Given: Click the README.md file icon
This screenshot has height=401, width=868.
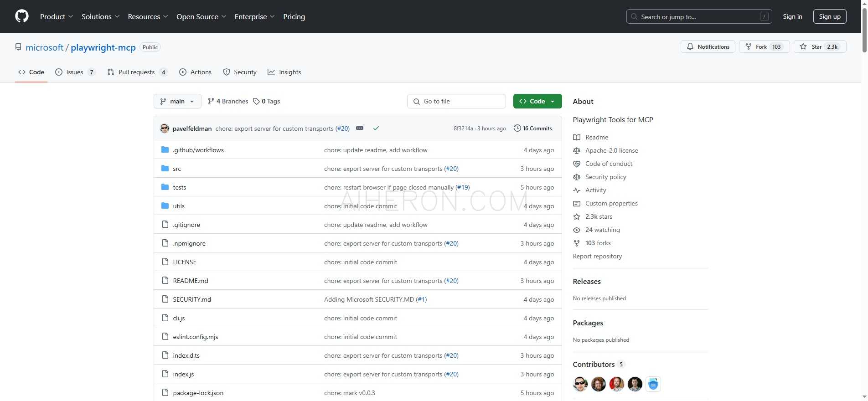Looking at the screenshot, I should pyautogui.click(x=165, y=281).
